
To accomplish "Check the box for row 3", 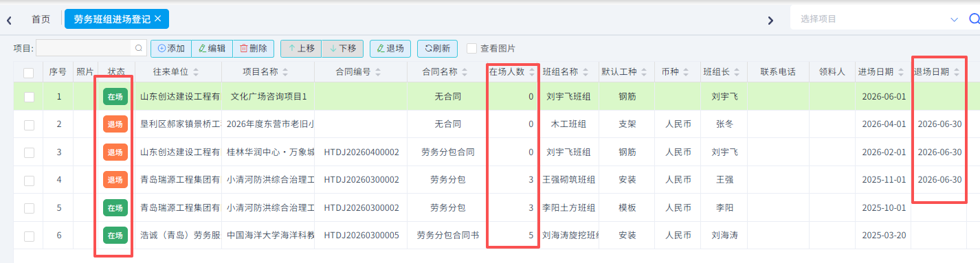I will coord(29,152).
